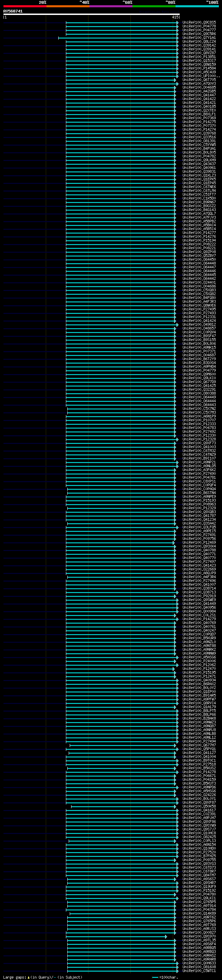Viewport: 222px width, 980px height.
Task: Click the purple ~60% identity legend segment
Action: (x=111, y=6)
